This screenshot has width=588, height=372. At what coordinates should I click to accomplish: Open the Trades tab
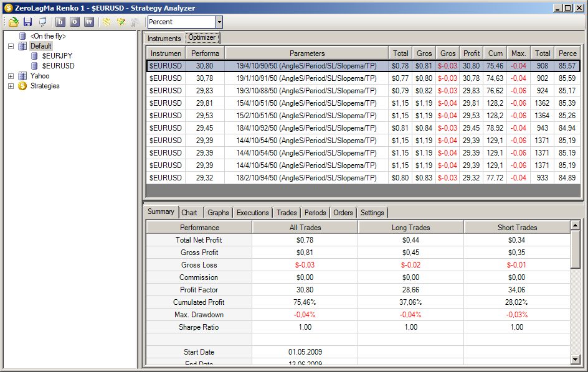287,213
